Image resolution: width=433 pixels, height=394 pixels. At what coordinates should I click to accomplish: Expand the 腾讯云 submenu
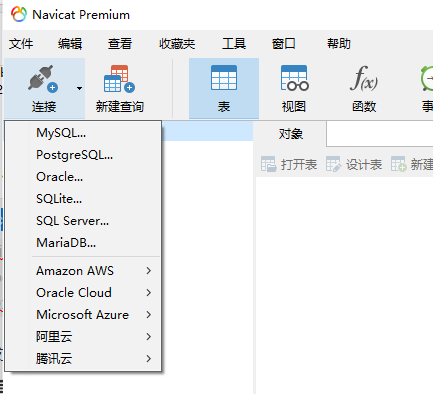pos(83,359)
